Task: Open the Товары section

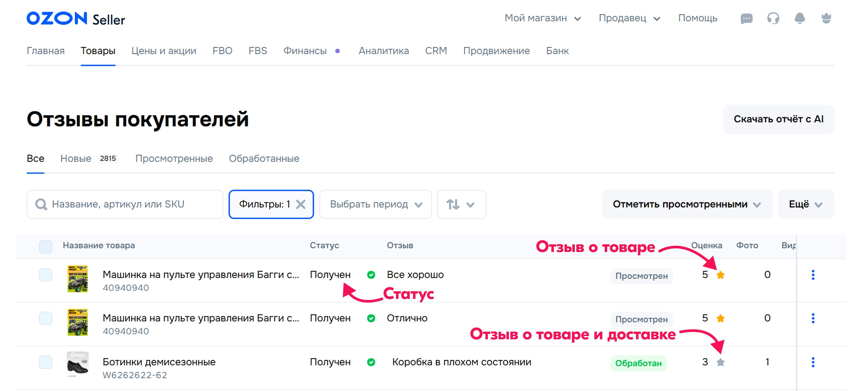Action: 98,51
